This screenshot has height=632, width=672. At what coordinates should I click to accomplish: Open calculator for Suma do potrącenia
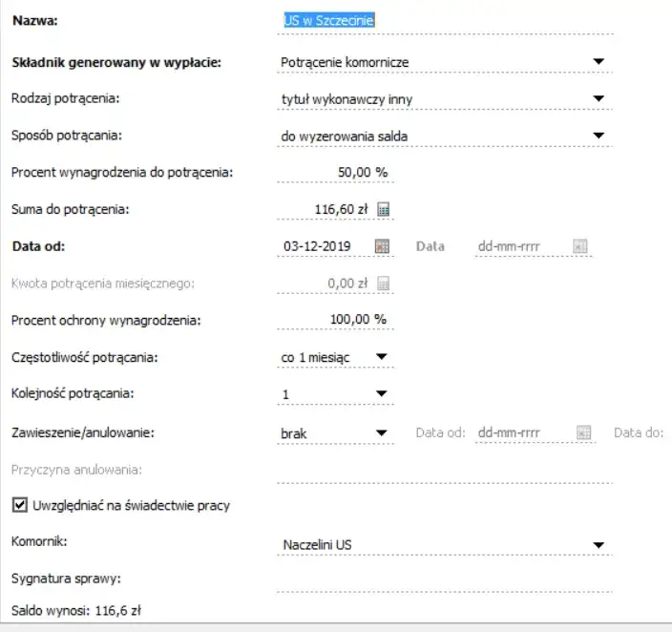click(x=384, y=209)
